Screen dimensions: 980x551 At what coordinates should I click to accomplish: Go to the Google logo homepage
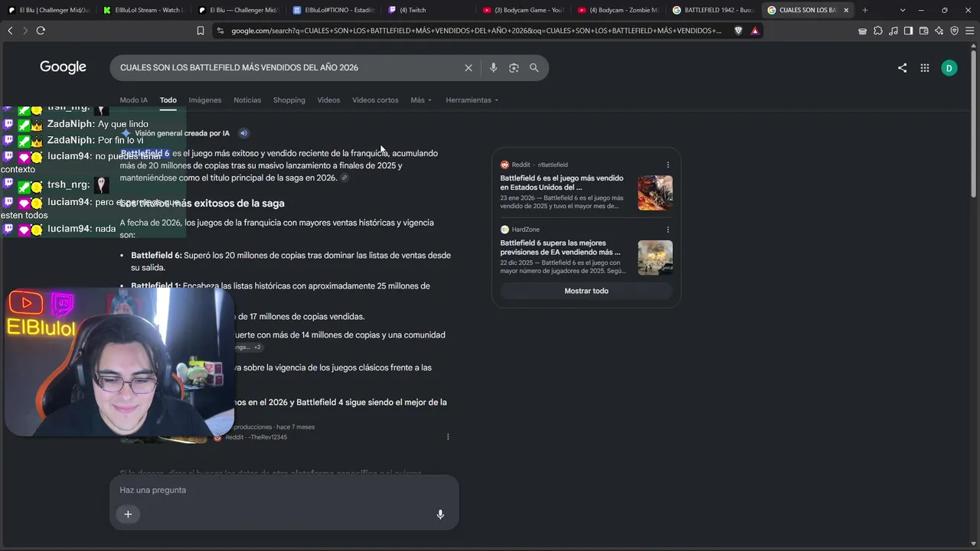point(63,67)
